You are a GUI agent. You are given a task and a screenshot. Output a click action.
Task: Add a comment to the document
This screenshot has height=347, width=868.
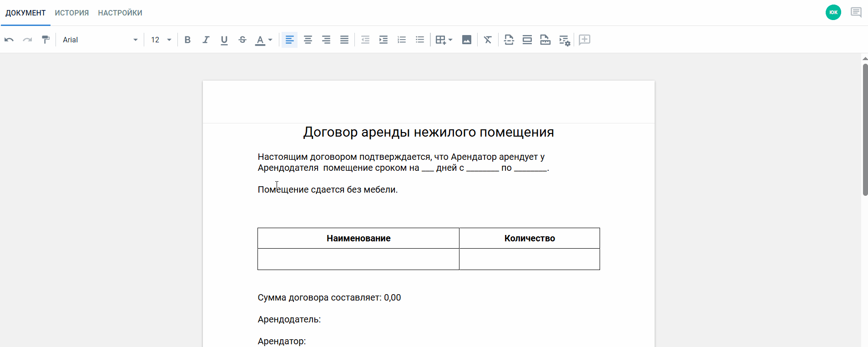click(585, 40)
